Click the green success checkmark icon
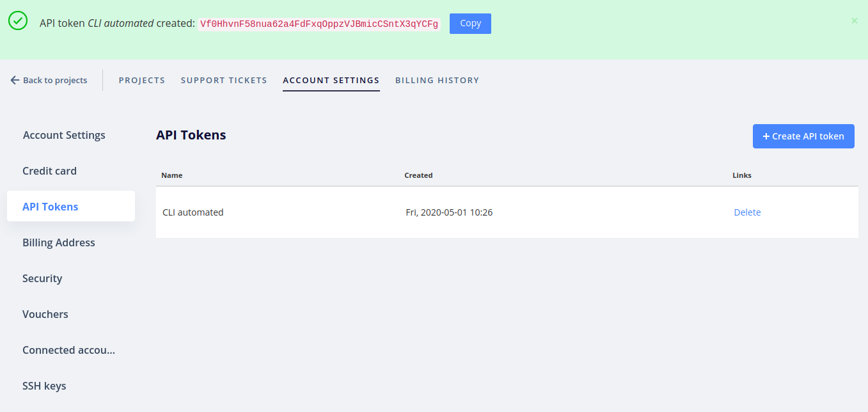Screen dimensions: 868x412 [x=17, y=20]
